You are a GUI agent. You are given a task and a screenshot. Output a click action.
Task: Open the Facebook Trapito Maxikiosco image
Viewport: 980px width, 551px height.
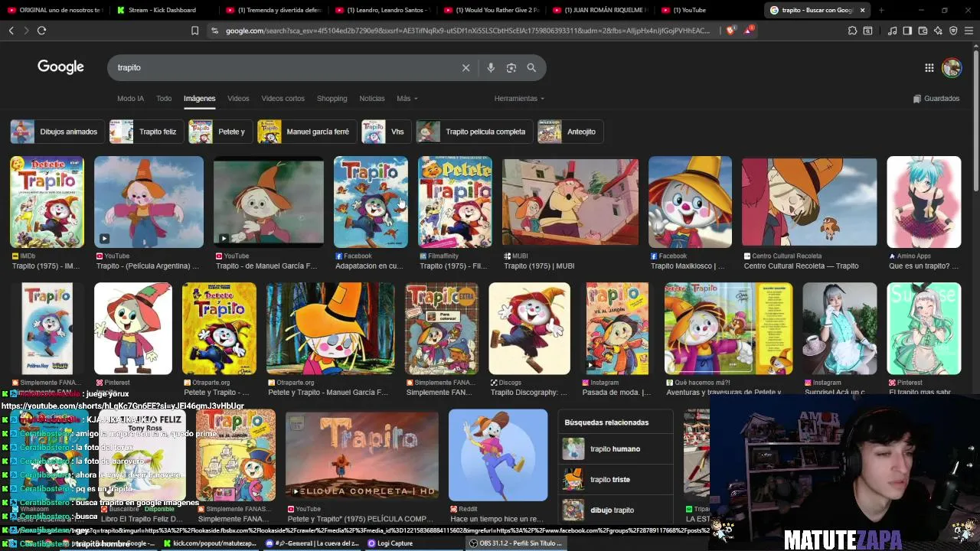pyautogui.click(x=690, y=202)
